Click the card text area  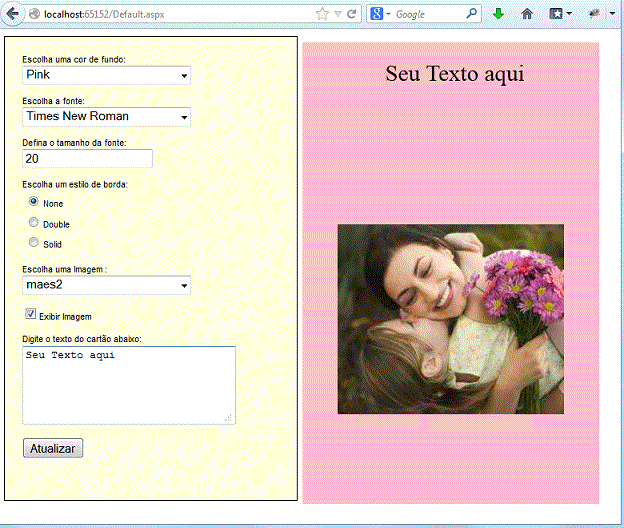click(x=129, y=385)
